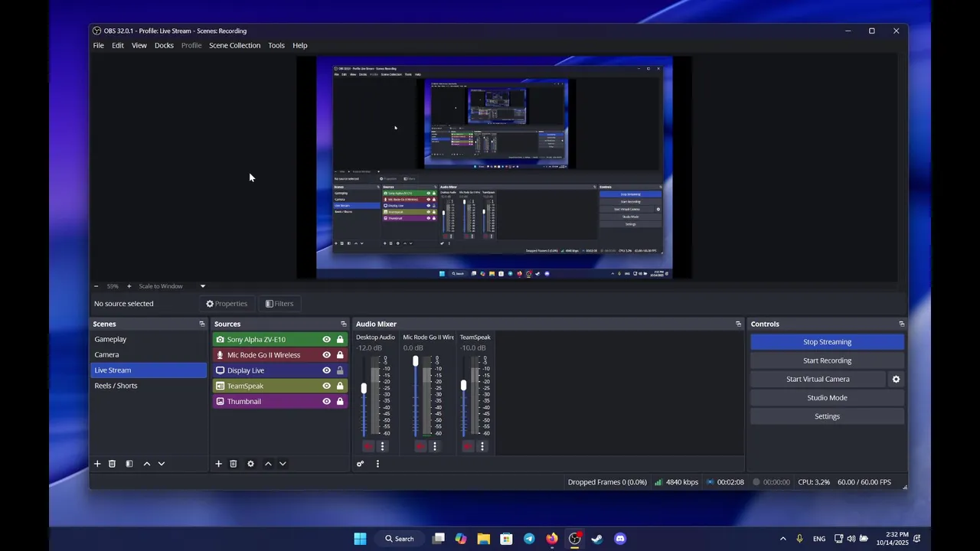980x551 pixels.
Task: Open the Docks menu
Action: 164,45
